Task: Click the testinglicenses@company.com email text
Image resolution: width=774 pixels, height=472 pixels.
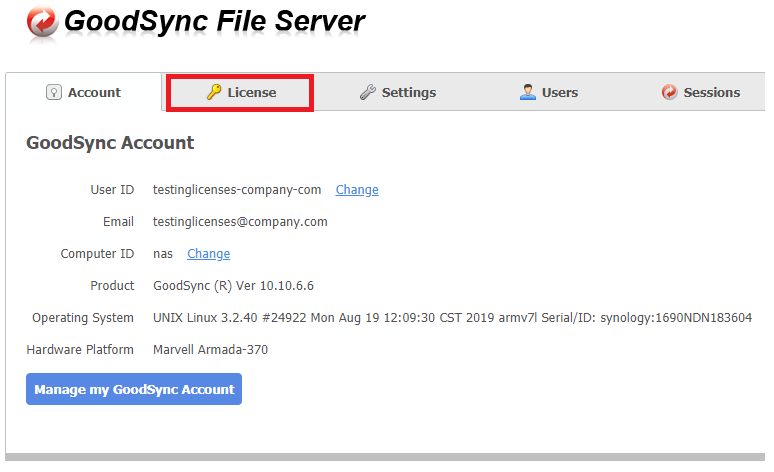Action: coord(240,221)
